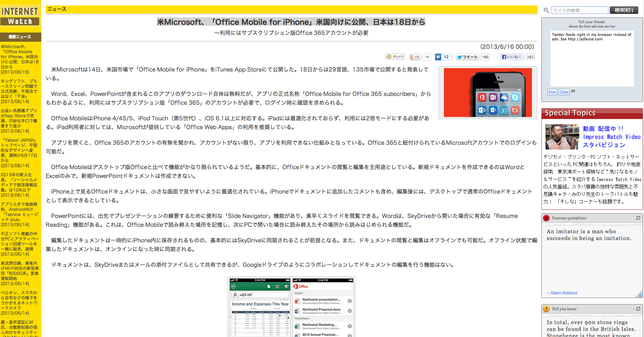Image resolution: width=644 pixels, height=337 pixels.
Task: Click the Close button next to Post
Action: pyautogui.click(x=564, y=92)
